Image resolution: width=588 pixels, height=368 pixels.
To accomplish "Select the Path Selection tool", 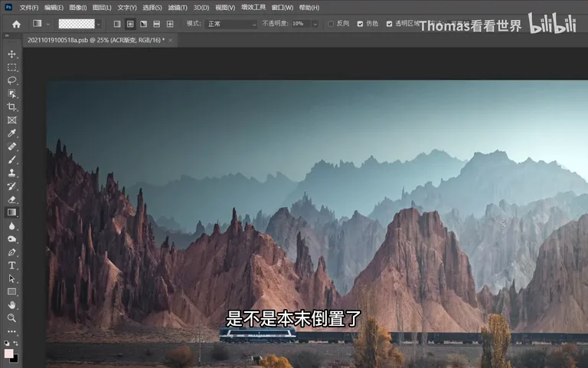I will (11, 278).
